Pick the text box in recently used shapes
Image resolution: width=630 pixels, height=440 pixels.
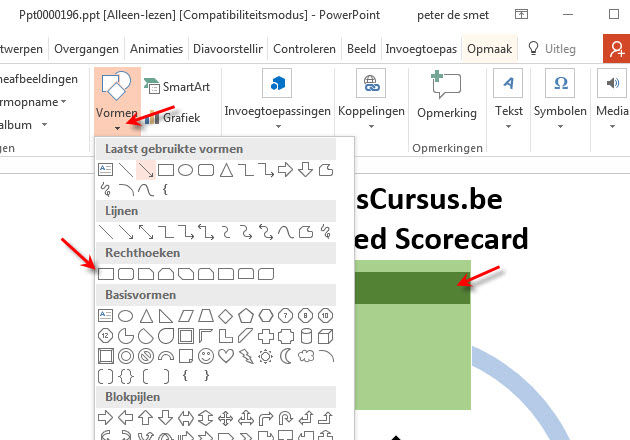[x=106, y=170]
